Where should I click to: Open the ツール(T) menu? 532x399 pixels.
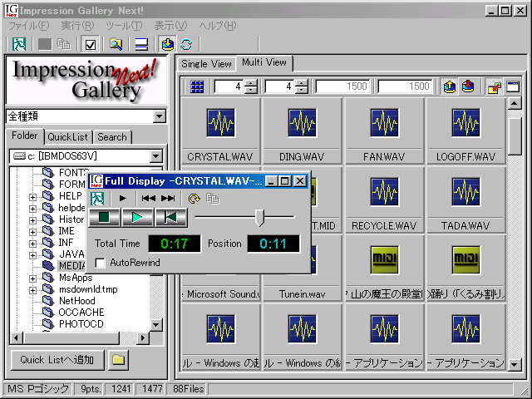click(124, 26)
